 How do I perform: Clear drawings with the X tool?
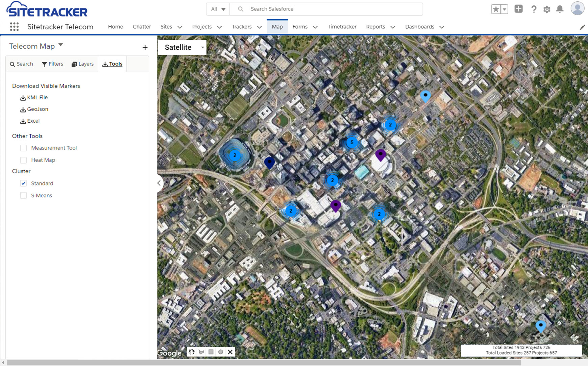[230, 352]
